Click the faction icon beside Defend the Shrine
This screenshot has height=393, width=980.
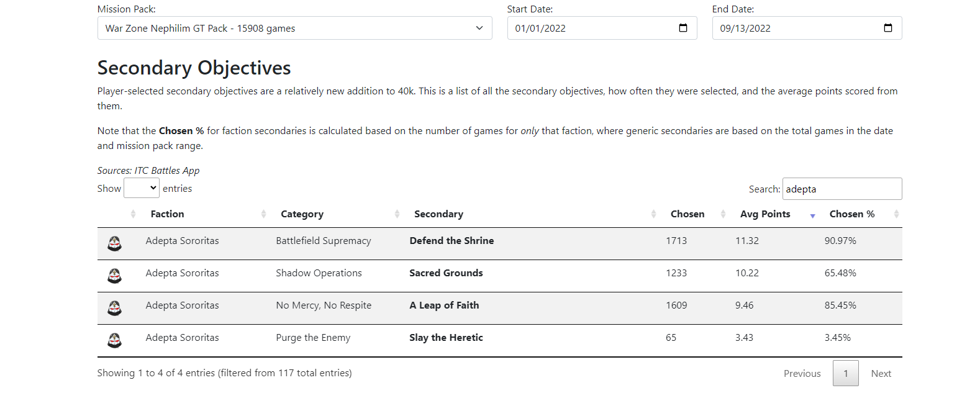(114, 243)
